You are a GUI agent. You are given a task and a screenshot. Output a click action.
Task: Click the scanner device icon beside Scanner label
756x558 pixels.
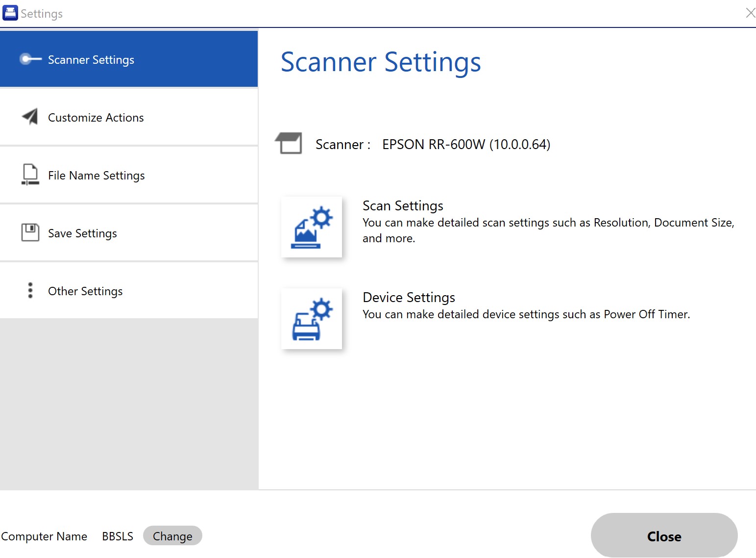point(289,144)
